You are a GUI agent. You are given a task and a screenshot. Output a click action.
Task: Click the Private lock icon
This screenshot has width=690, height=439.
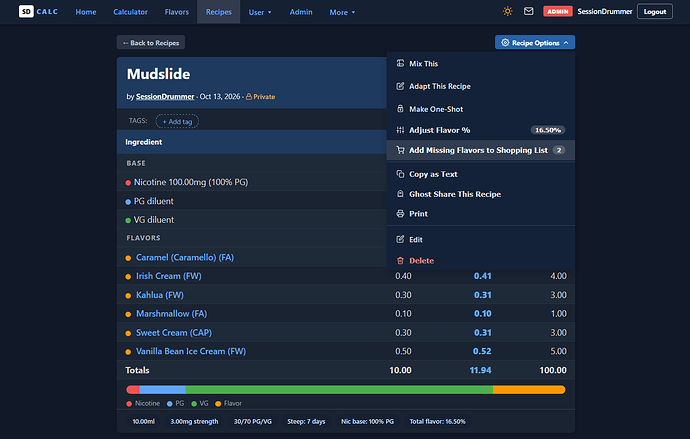(249, 97)
